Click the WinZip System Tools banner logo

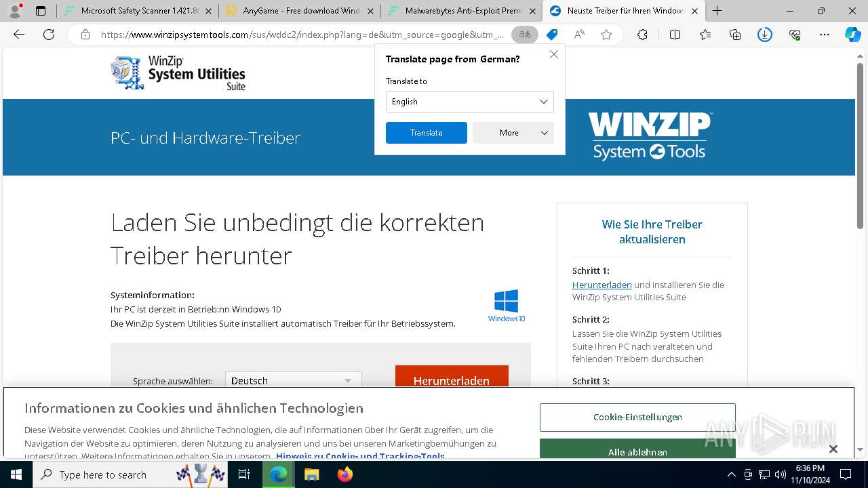[x=650, y=136]
